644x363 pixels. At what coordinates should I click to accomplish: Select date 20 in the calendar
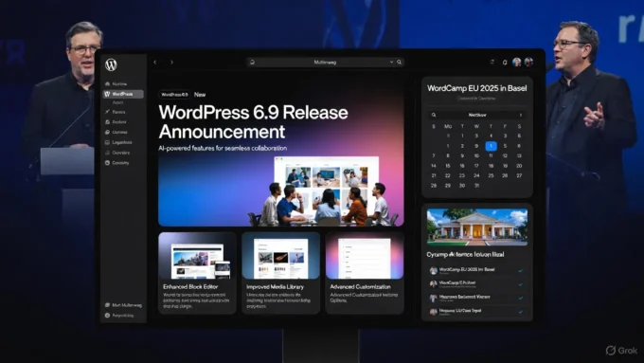pos(519,166)
